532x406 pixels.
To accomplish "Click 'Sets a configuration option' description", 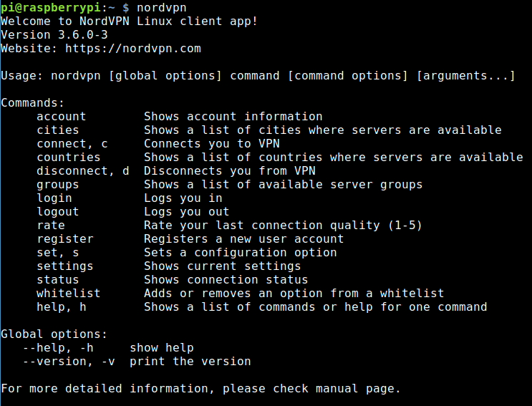I will tap(240, 253).
